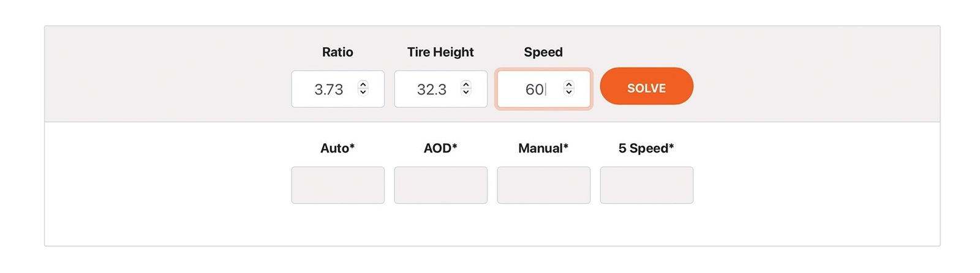Select the 5 Speed* result box
This screenshot has height=273, width=980.
(x=646, y=185)
